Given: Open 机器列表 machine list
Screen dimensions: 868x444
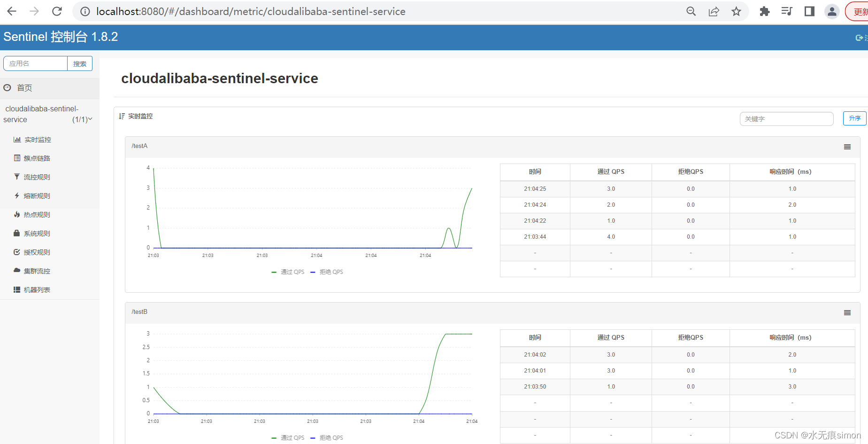Looking at the screenshot, I should click(37, 290).
